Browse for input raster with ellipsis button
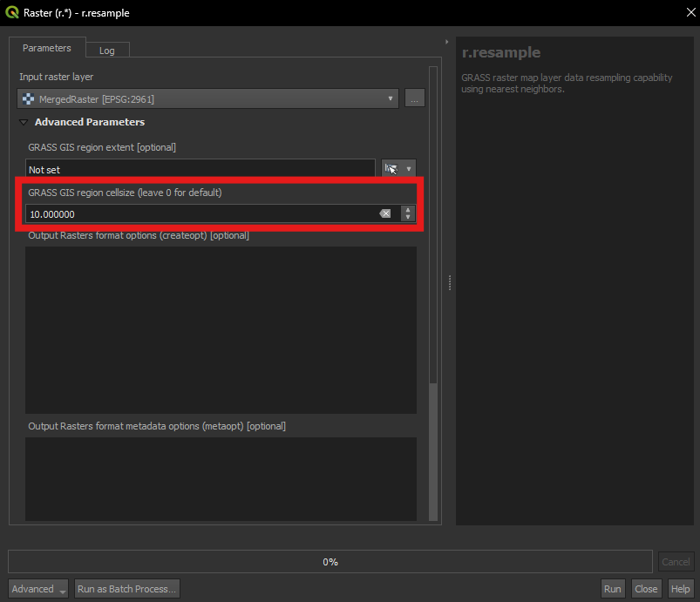This screenshot has width=700, height=602. click(415, 99)
